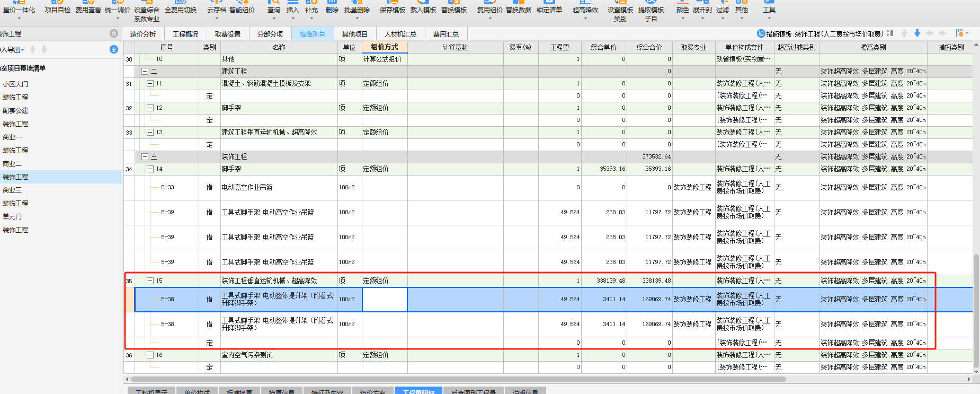
Task: Click the horizontal scrollbar below the table
Action: point(458,379)
